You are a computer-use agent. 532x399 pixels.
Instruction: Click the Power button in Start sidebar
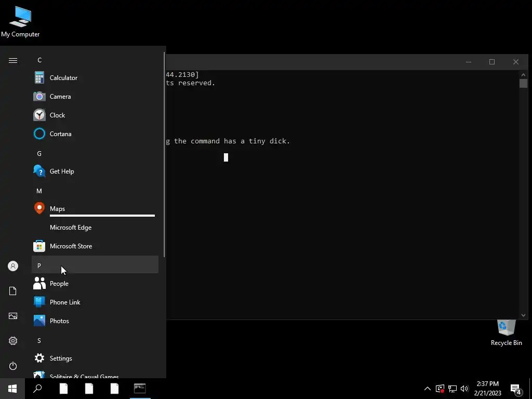[13, 366]
